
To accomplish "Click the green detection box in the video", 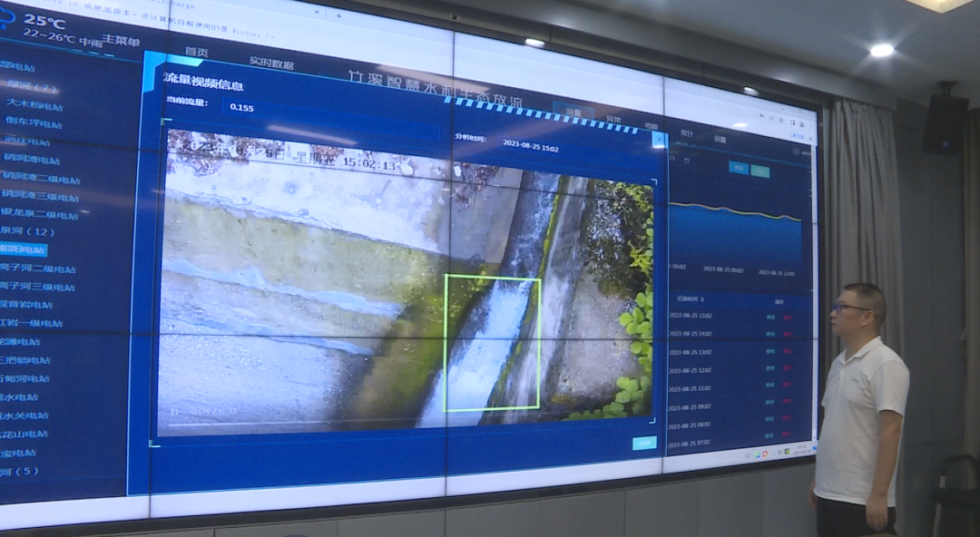I will [x=492, y=343].
